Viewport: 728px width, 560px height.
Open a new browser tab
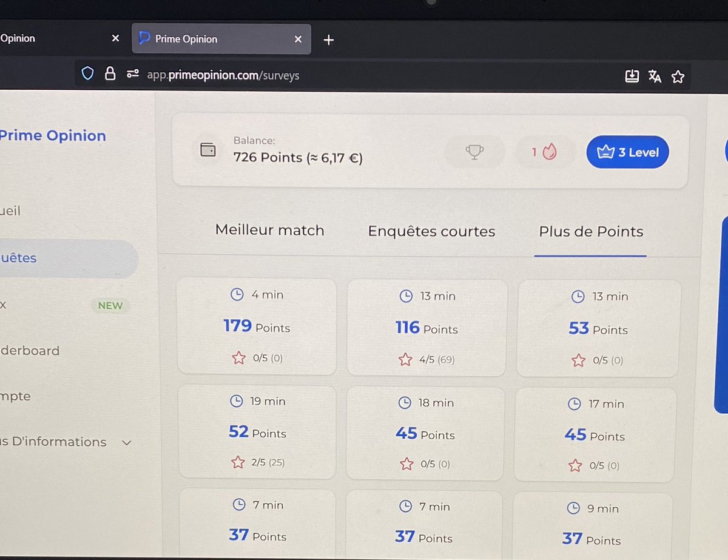(x=328, y=40)
